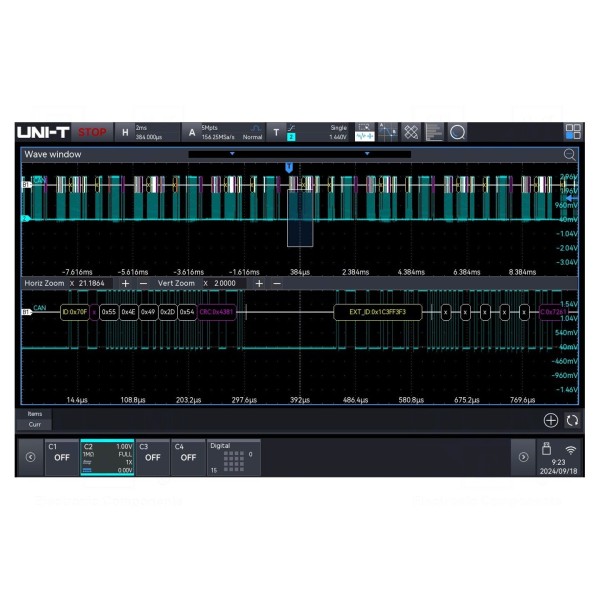The width and height of the screenshot is (600, 600).
Task: Open the window layout grid icon
Action: pyautogui.click(x=573, y=132)
